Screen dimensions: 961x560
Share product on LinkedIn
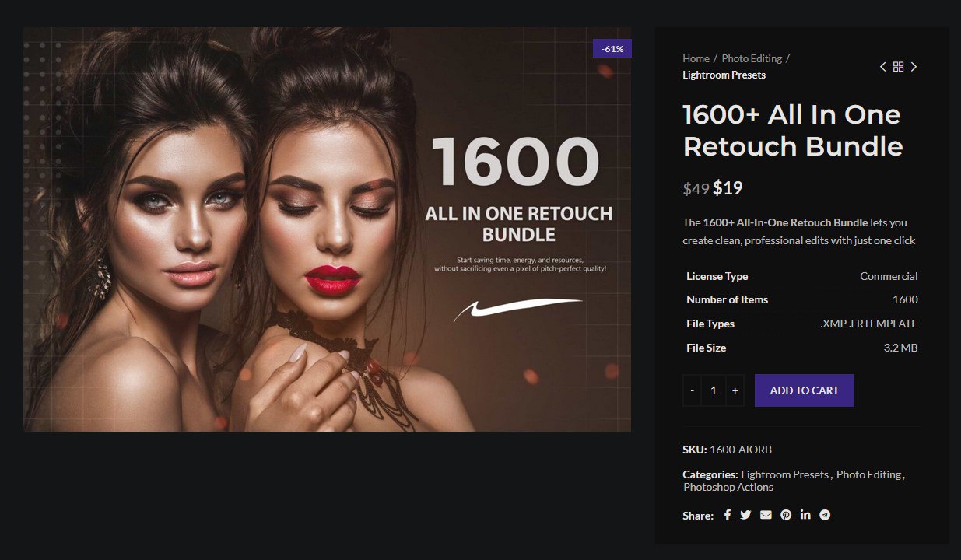(805, 515)
